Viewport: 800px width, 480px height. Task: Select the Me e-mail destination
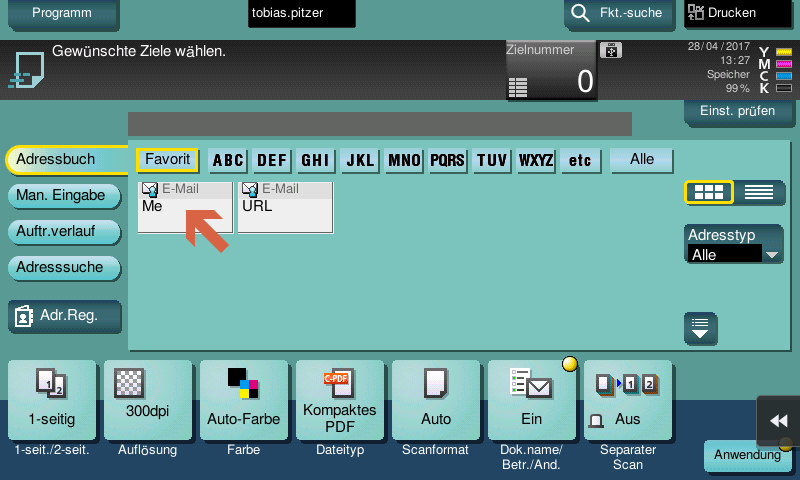(x=184, y=207)
